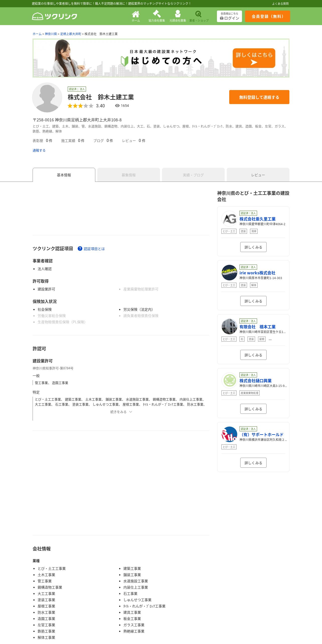
Task: Click 解体工事業 list item
Action: click(x=46, y=637)
